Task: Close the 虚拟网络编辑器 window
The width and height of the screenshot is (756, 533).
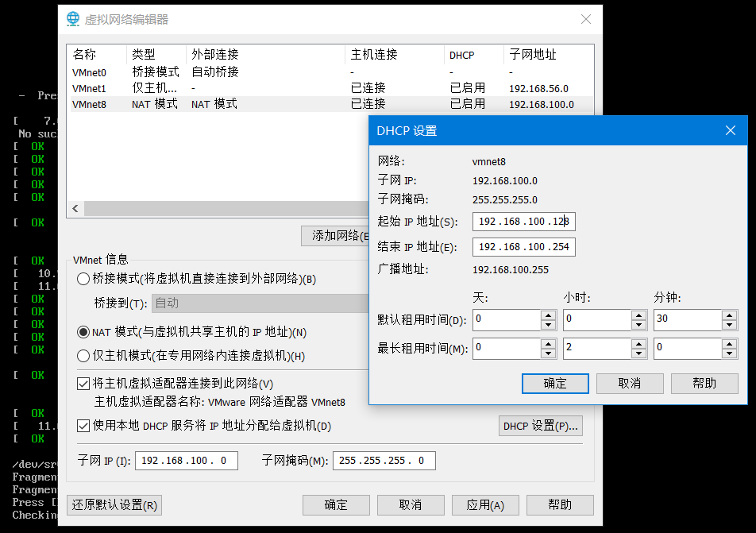Action: click(x=586, y=19)
